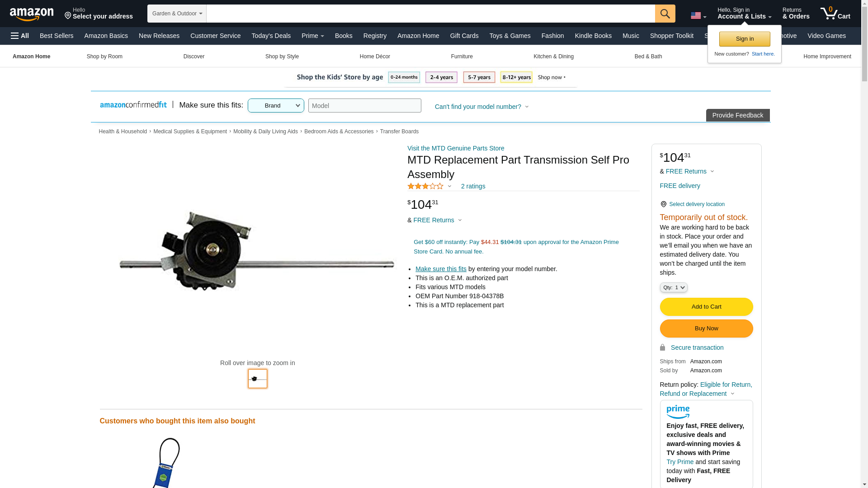Viewport: 868px width, 488px height.
Task: Click the Prime logo in sidebar
Action: [678, 412]
